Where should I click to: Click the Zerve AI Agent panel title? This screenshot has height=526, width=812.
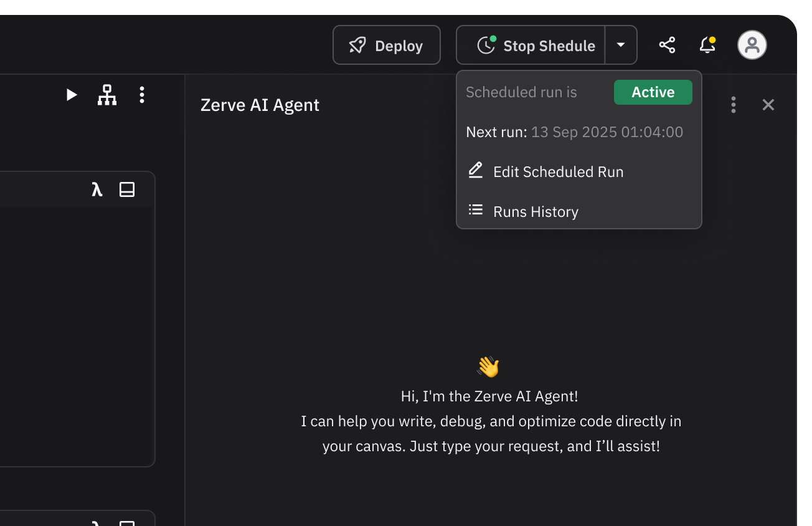pyautogui.click(x=260, y=105)
